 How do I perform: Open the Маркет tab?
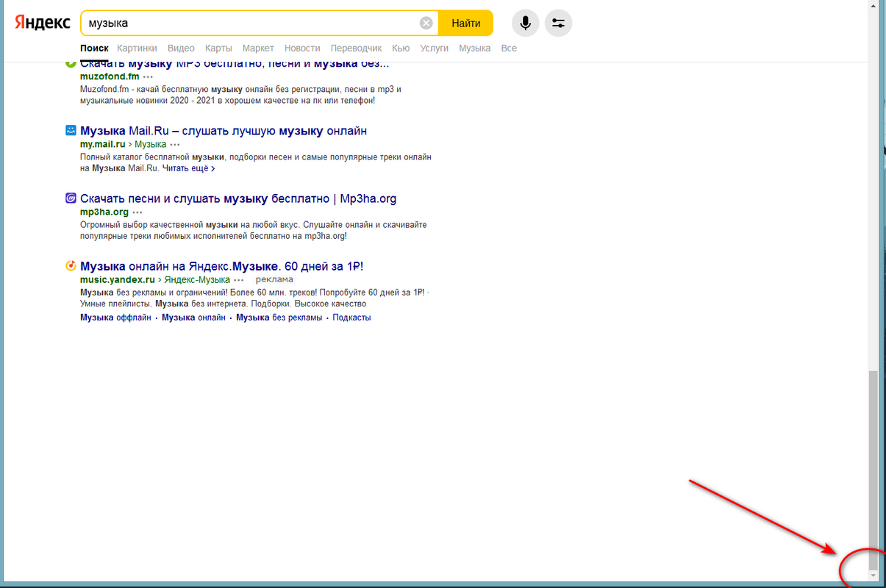click(x=258, y=49)
